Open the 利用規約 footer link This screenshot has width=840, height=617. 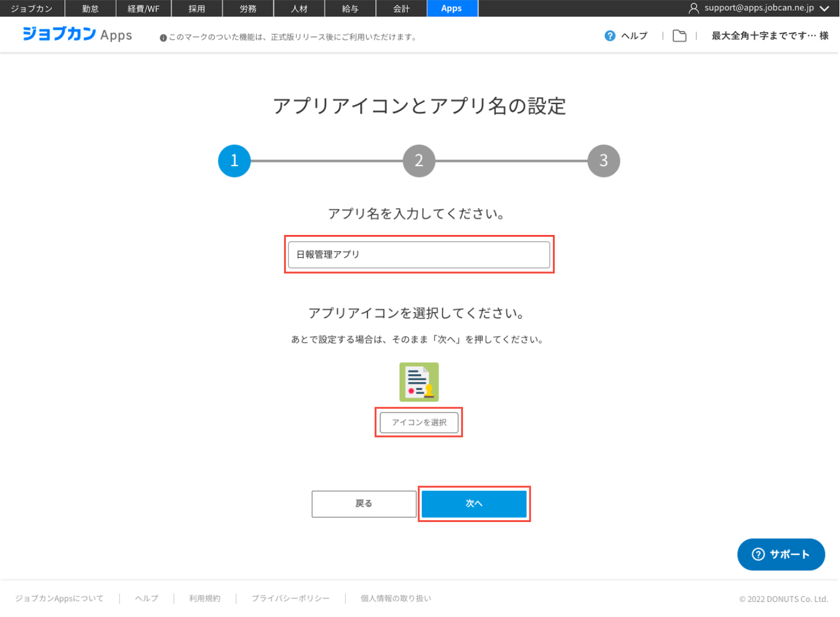point(205,598)
